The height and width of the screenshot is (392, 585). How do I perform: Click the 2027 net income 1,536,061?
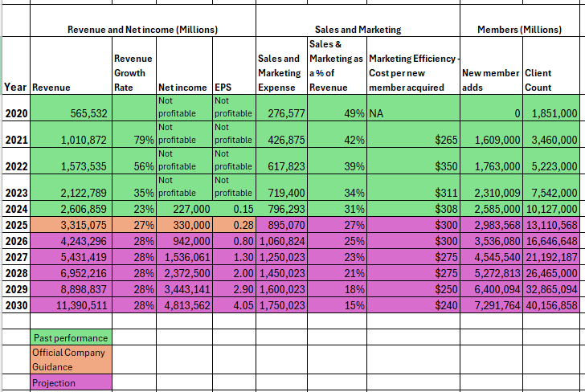tap(184, 257)
